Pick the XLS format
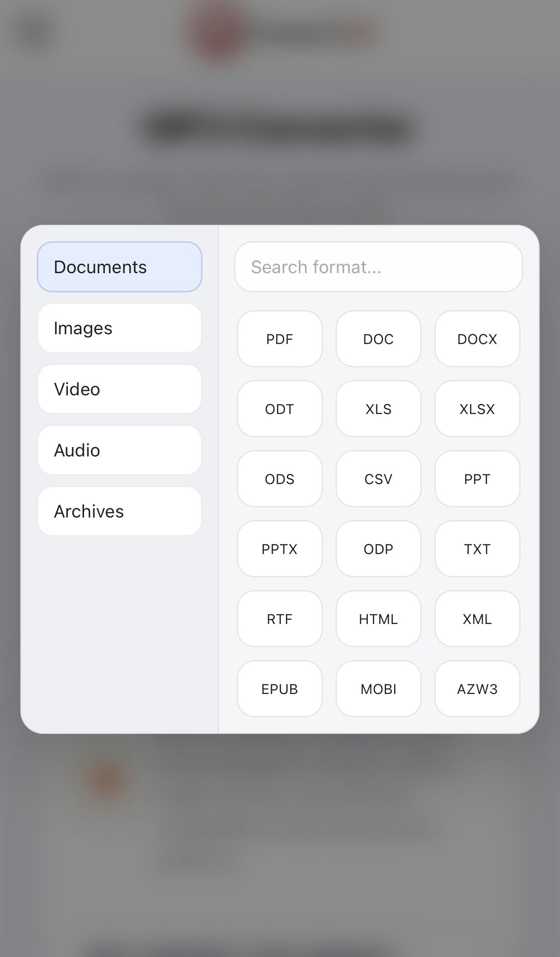 tap(378, 409)
